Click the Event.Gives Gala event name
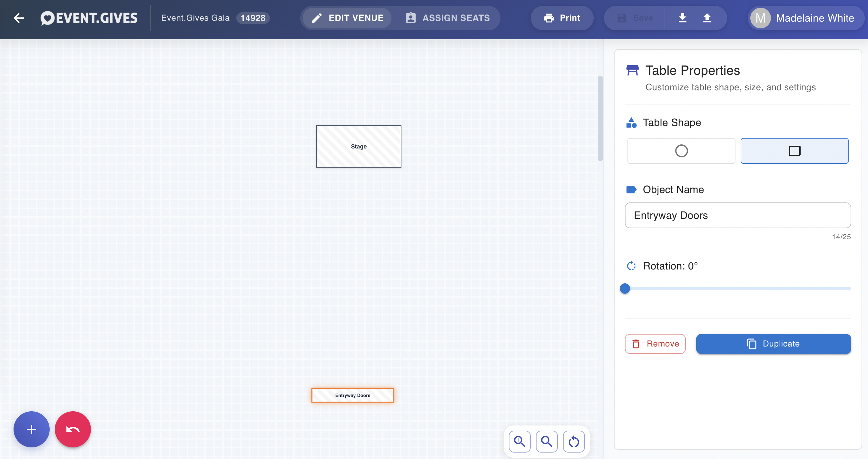Image resolution: width=868 pixels, height=459 pixels. (x=195, y=18)
